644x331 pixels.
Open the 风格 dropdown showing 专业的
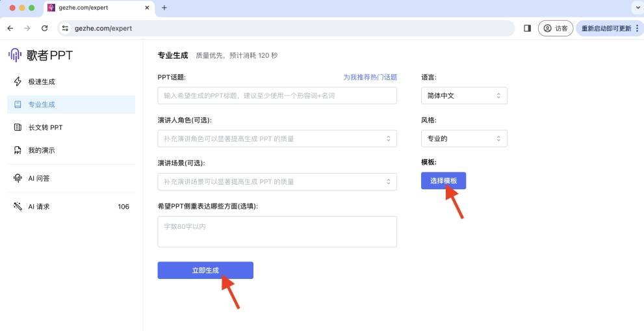(x=464, y=139)
